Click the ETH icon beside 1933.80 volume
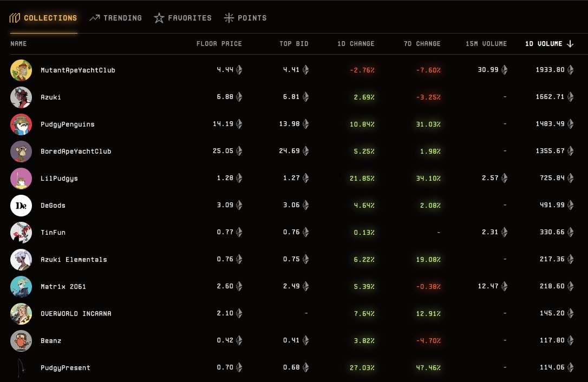The image size is (588, 382). 570,70
